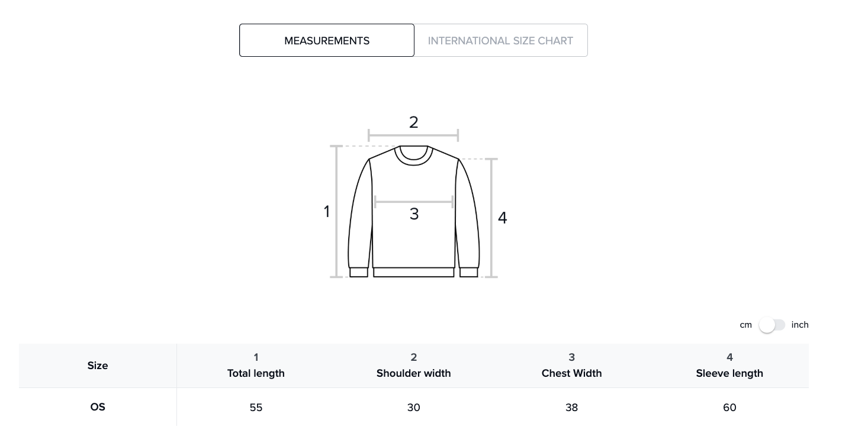Select the OS size row label
868x446 pixels.
(98, 407)
